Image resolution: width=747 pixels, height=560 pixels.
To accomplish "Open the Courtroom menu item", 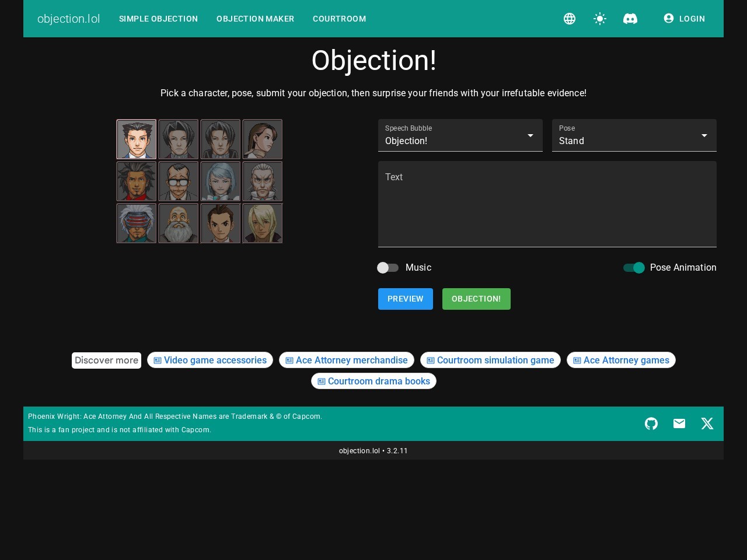I will [x=339, y=19].
